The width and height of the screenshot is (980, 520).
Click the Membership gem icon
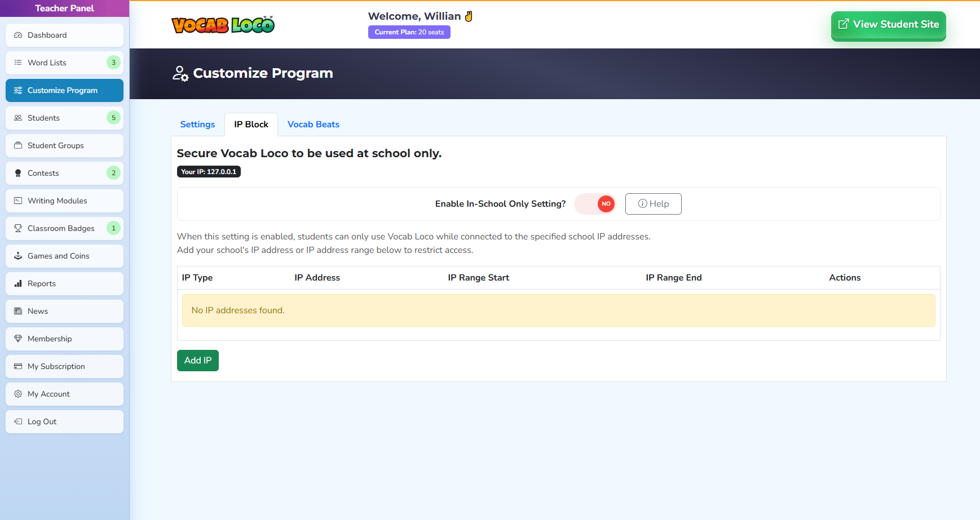tap(18, 339)
